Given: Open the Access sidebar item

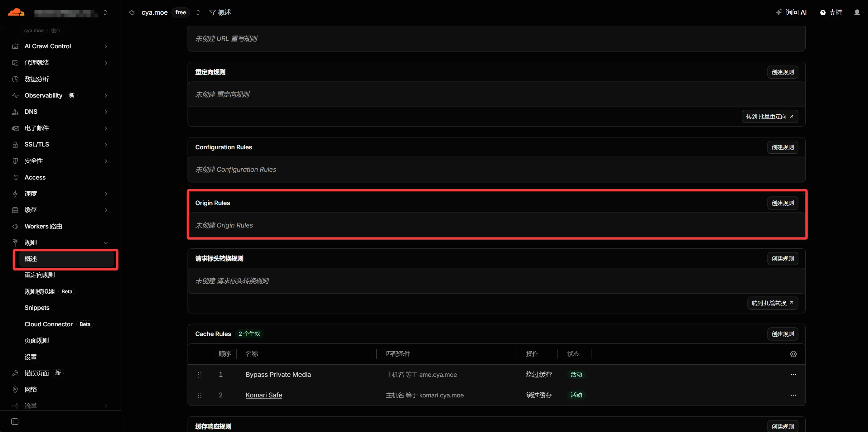Looking at the screenshot, I should 35,177.
